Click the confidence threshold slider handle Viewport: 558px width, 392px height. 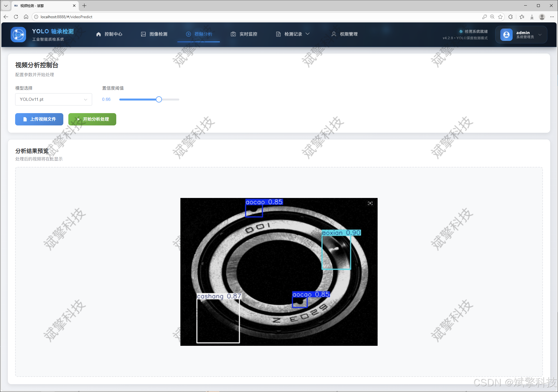pyautogui.click(x=159, y=99)
